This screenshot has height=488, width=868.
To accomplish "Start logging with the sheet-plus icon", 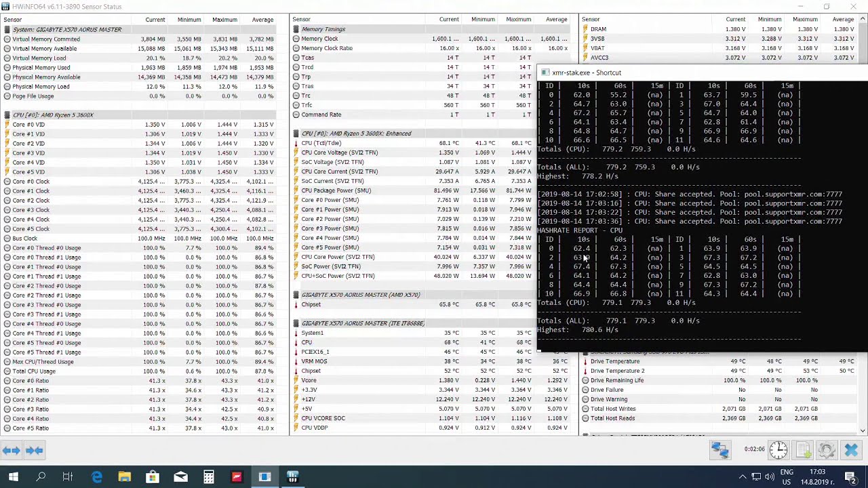I will (803, 450).
